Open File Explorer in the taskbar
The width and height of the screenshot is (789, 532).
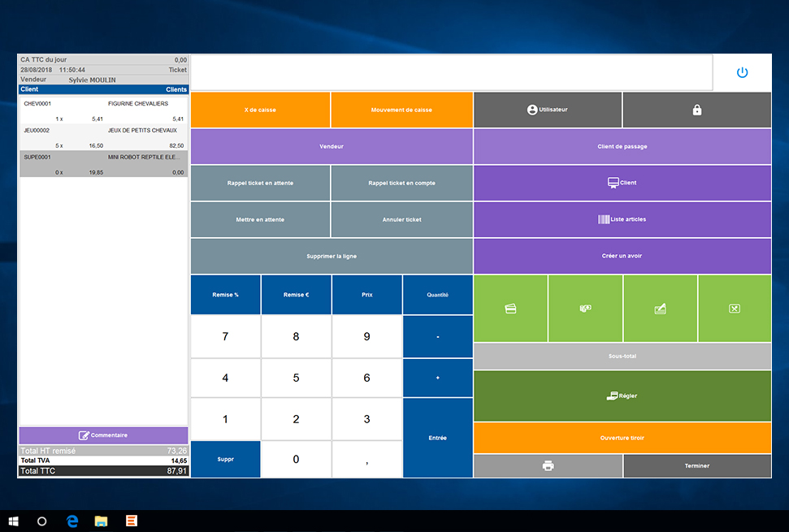(x=102, y=521)
